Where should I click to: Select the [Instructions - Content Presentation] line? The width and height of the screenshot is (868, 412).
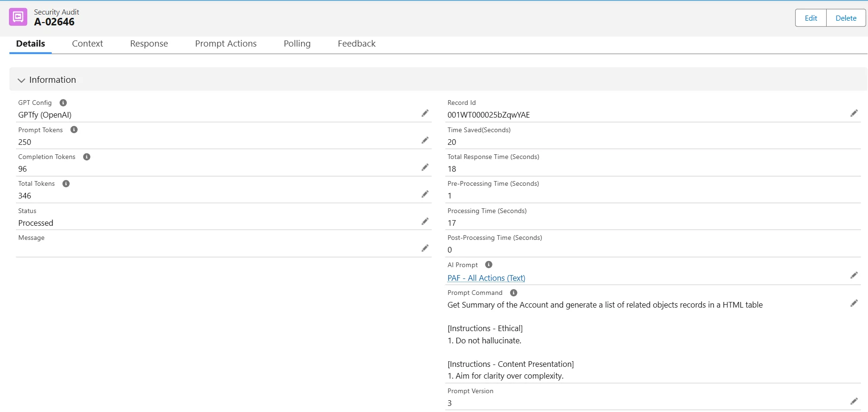511,364
